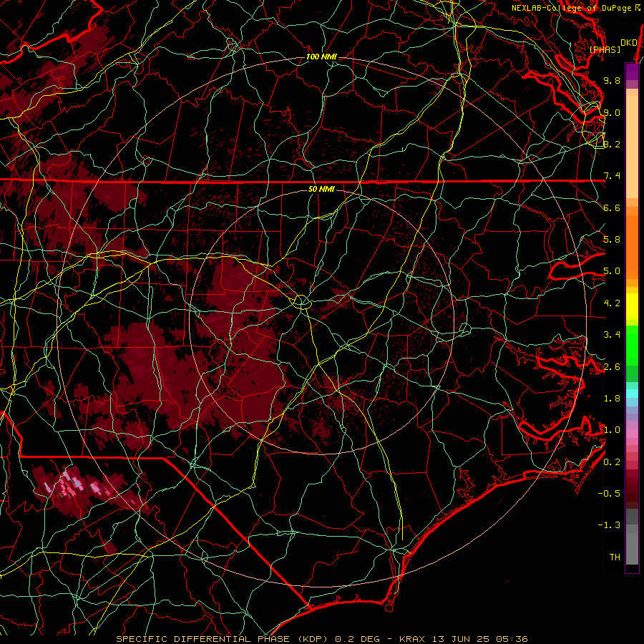Click the 100 NMI range ring label
Viewport: 644px width, 644px height.
pyautogui.click(x=321, y=57)
